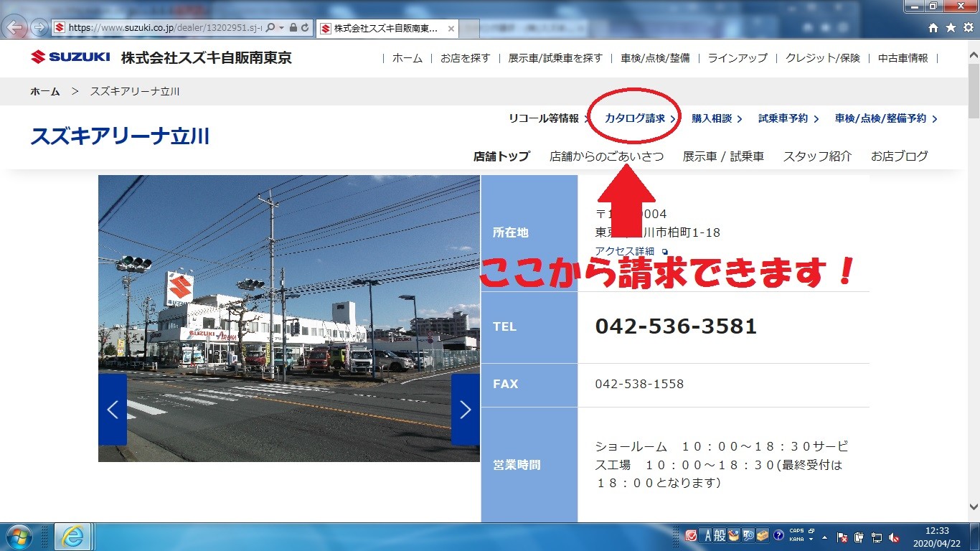This screenshot has height=551, width=980.
Task: Click the SUZUKI logo in header
Action: coord(70,57)
